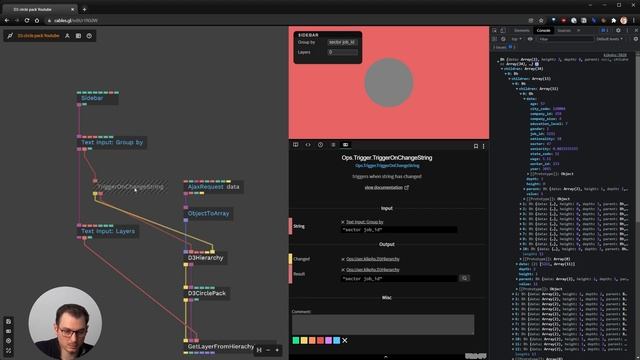Click the last icon in the patch bottom-left toolbar
Viewport: 640px width, 360px height.
pyautogui.click(x=9, y=351)
